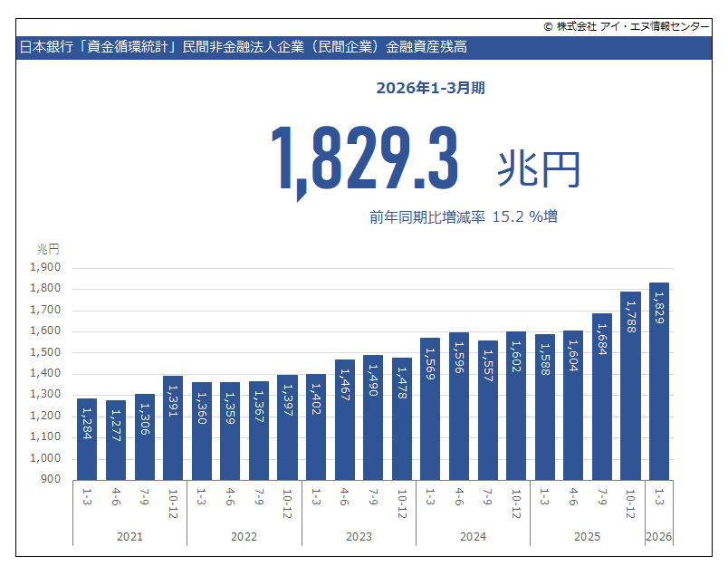The width and height of the screenshot is (728, 575).
Task: Click the year label 2026
Action: tap(659, 536)
